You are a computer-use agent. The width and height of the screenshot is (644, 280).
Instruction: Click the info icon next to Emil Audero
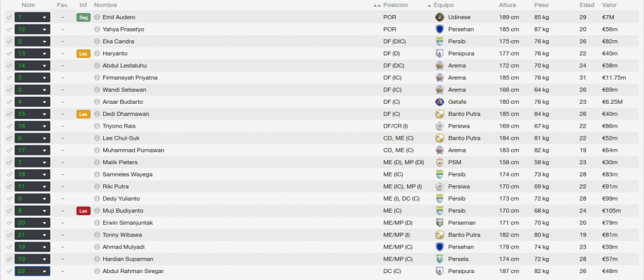click(97, 17)
